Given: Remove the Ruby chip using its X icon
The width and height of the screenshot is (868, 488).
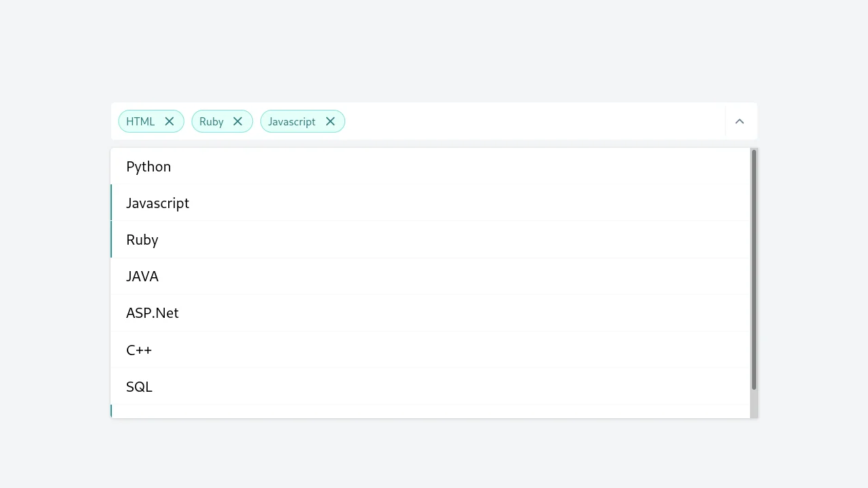Looking at the screenshot, I should pyautogui.click(x=237, y=121).
